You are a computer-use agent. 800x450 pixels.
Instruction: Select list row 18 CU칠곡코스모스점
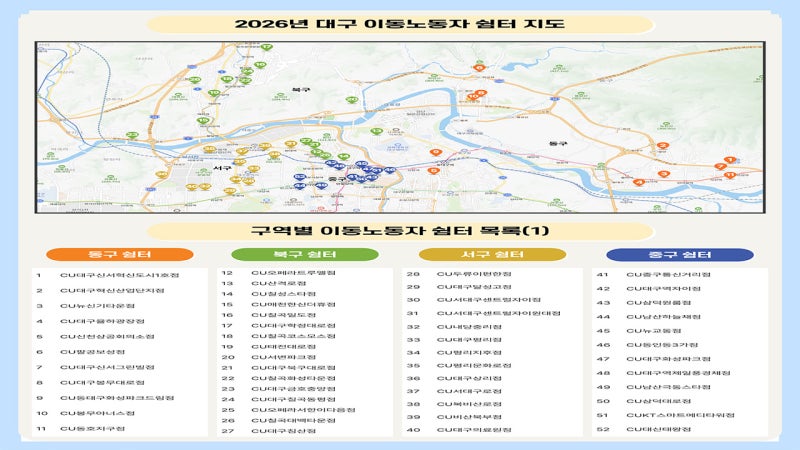pyautogui.click(x=279, y=336)
